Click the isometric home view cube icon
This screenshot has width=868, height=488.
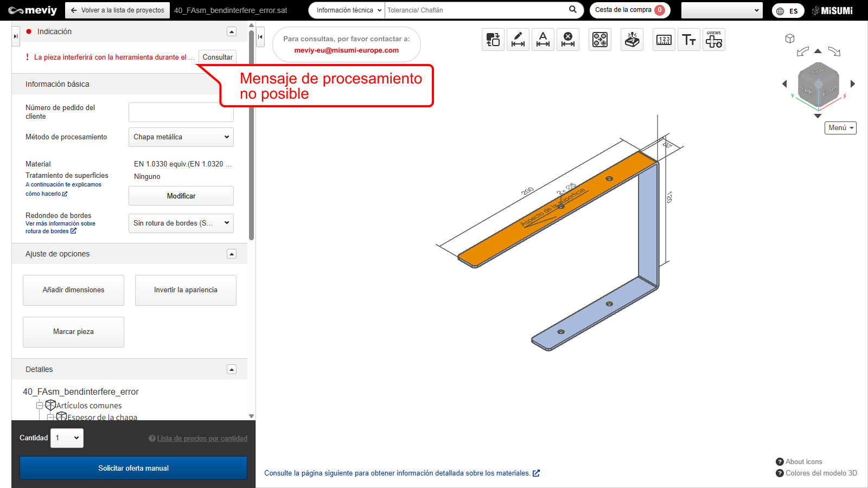pos(790,38)
